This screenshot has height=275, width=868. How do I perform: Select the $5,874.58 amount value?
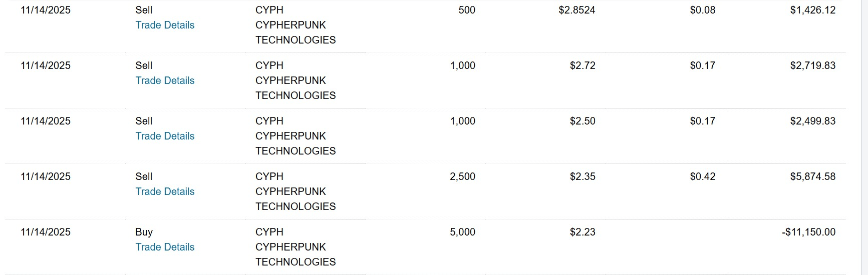click(812, 176)
